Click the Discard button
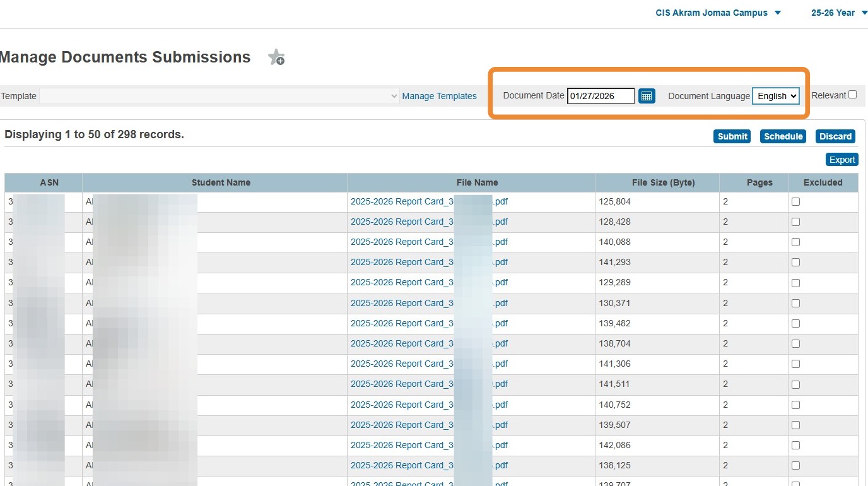Image resolution: width=868 pixels, height=486 pixels. point(835,136)
